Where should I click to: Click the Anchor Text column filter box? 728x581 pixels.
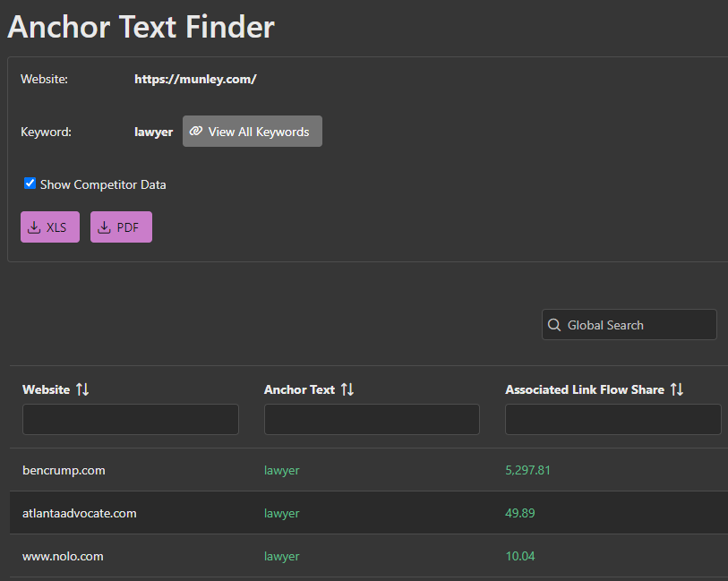pyautogui.click(x=371, y=419)
